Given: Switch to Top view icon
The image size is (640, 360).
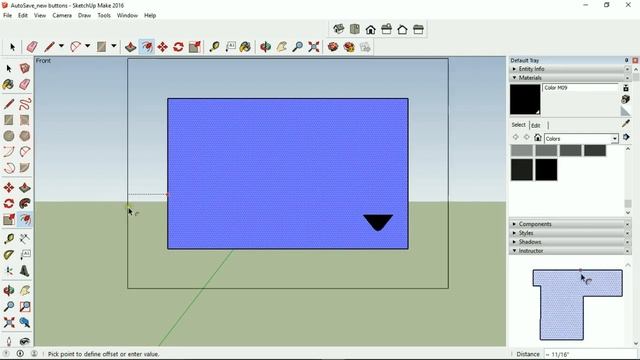Looking at the screenshot, I should click(x=355, y=29).
